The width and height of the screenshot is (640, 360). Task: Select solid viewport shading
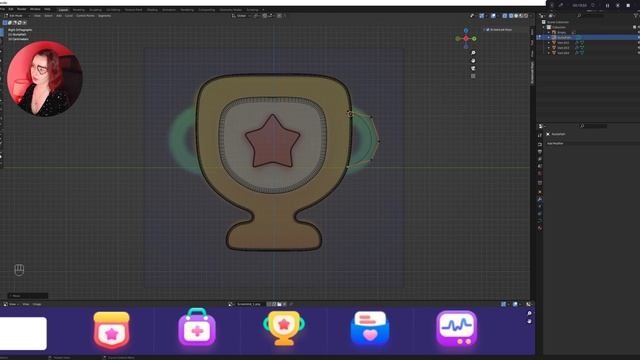click(x=516, y=16)
